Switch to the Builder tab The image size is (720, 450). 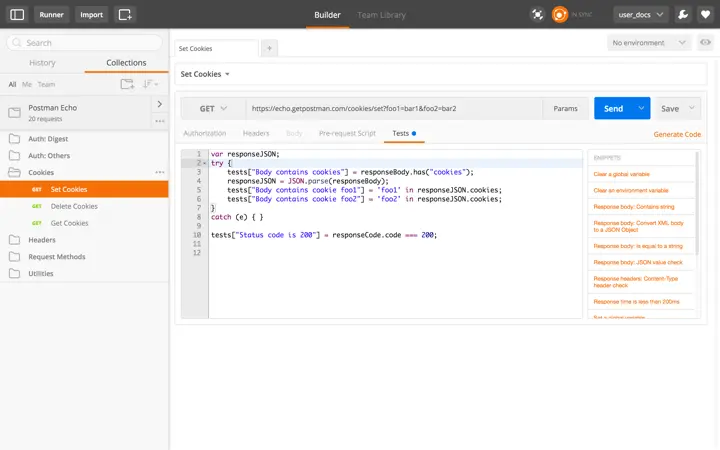[x=327, y=15]
